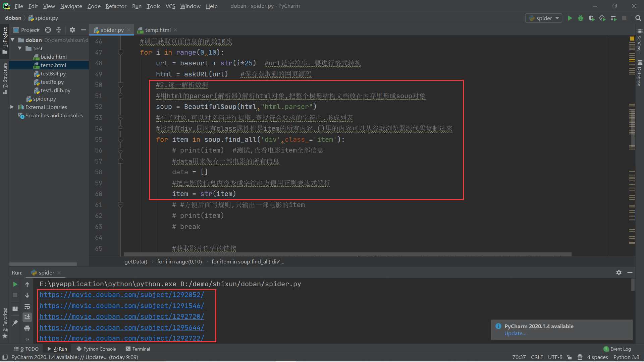Open Run panel settings gear
The image size is (644, 362).
pyautogui.click(x=619, y=273)
